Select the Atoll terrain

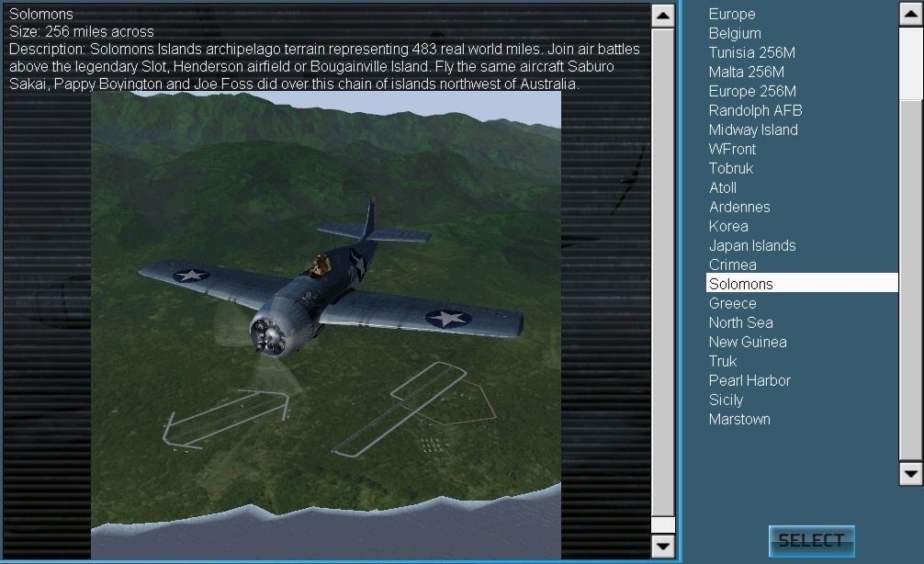point(723,188)
